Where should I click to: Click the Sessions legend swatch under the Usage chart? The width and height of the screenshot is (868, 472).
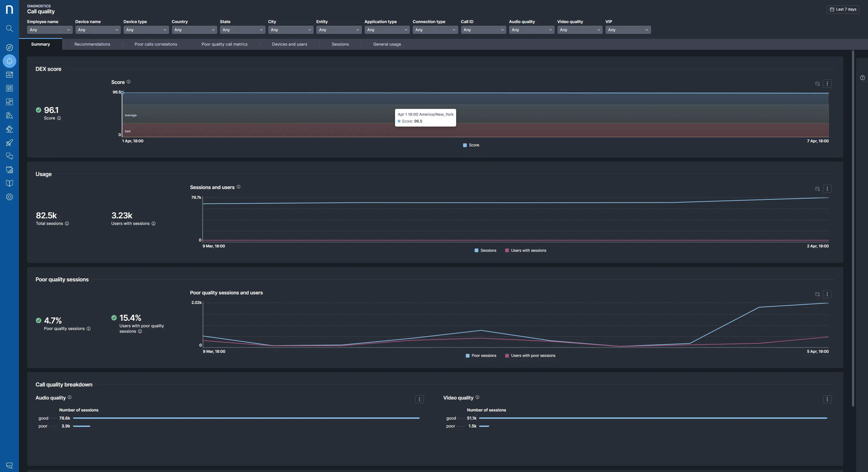[x=476, y=250]
